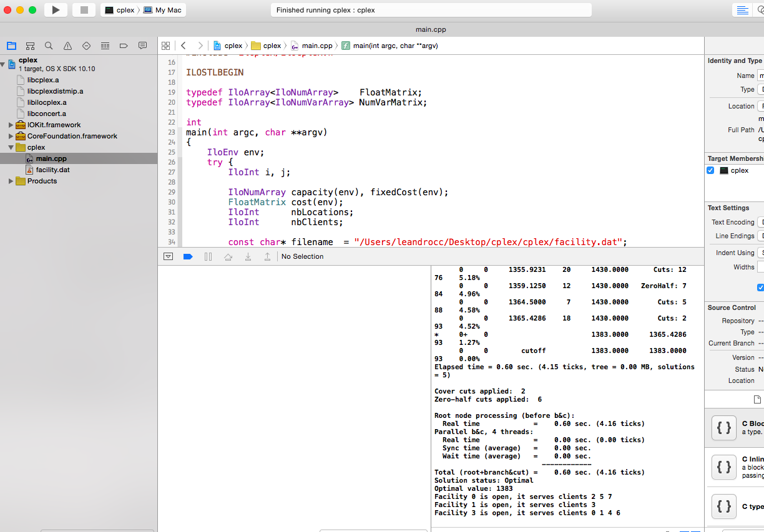Click 'No Selection' in debug bar
764x532 pixels.
click(x=302, y=256)
